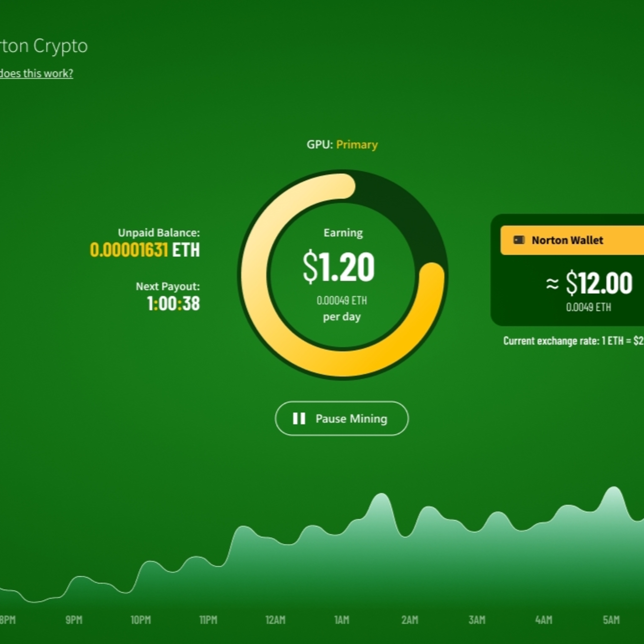Click the 12AM chart time label

pyautogui.click(x=275, y=620)
